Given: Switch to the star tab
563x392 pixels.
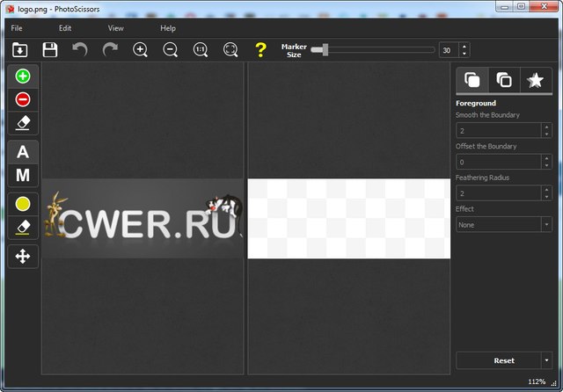Looking at the screenshot, I should [x=535, y=81].
